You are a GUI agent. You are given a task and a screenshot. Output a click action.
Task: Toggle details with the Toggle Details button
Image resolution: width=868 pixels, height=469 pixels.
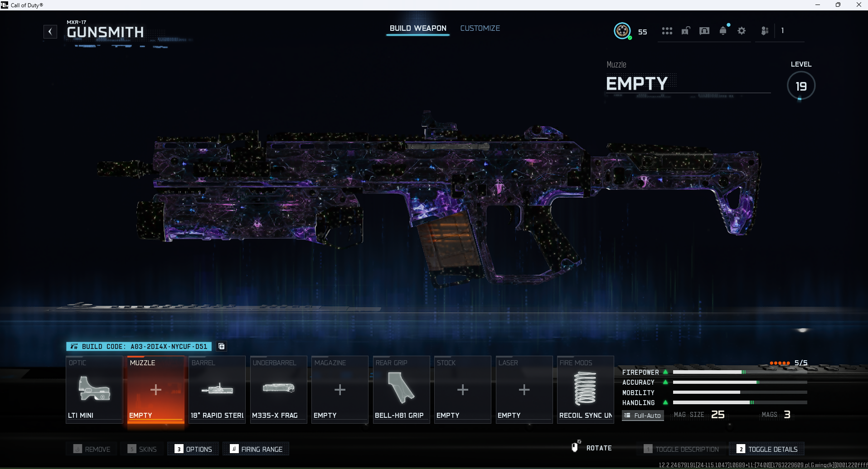click(x=767, y=449)
